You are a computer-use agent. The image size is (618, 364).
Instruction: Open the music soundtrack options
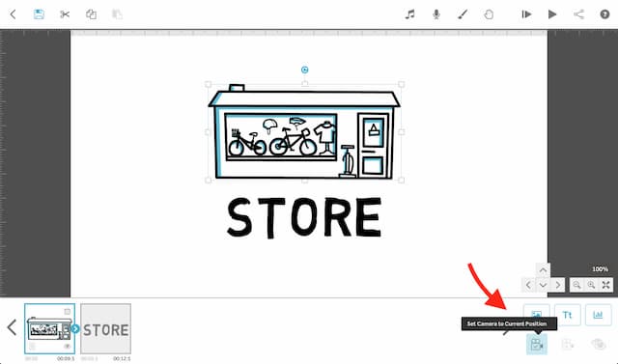409,14
